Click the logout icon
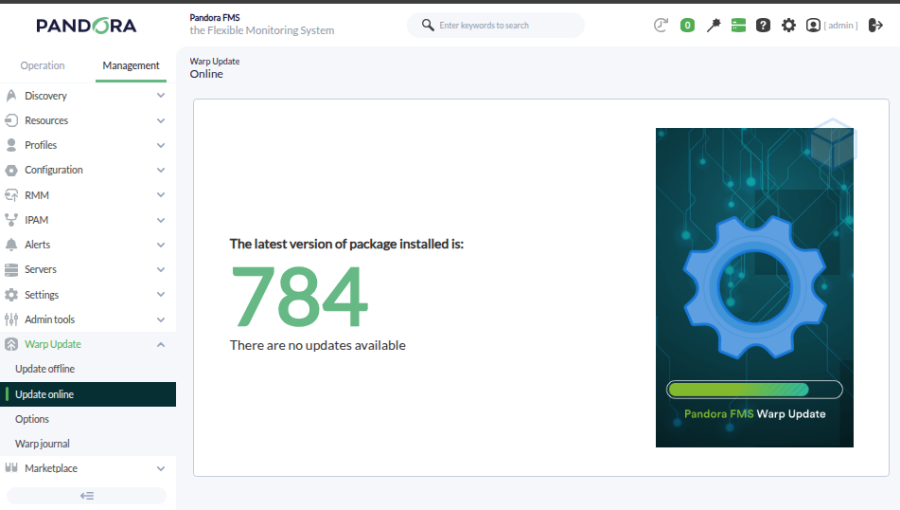Viewport: 900px width, 510px height. pyautogui.click(x=875, y=25)
